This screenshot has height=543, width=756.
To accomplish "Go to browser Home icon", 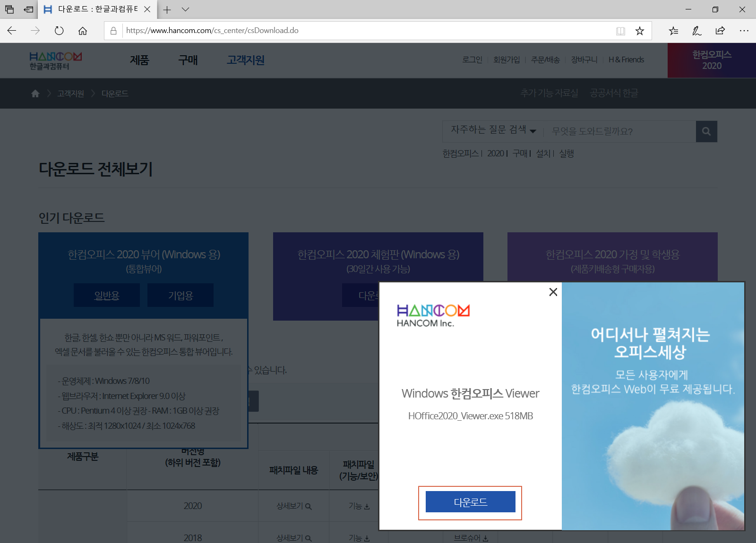I will click(x=83, y=31).
